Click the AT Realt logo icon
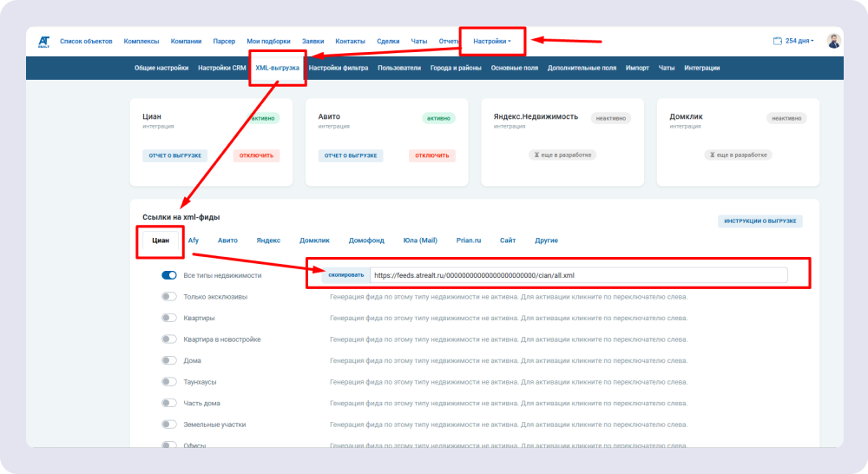 [43, 41]
